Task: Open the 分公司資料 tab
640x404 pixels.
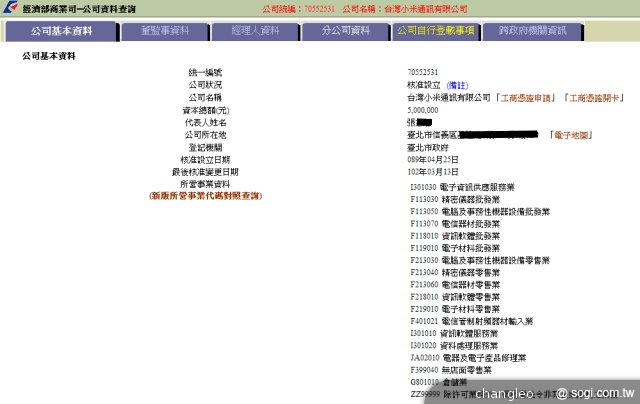Action: click(x=346, y=31)
